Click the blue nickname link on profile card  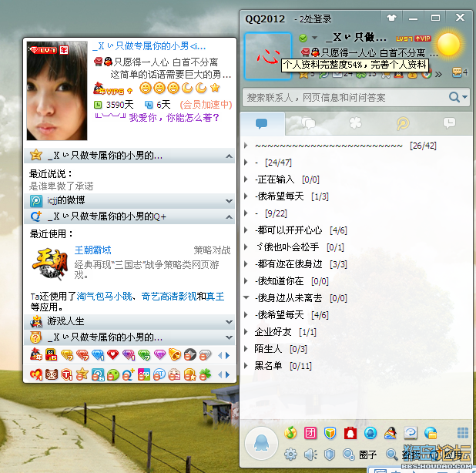pos(149,46)
